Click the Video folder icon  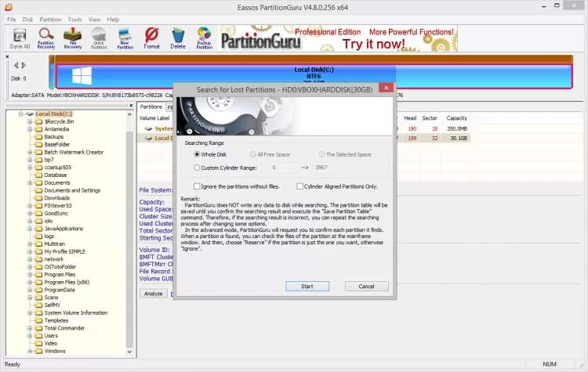click(x=38, y=343)
